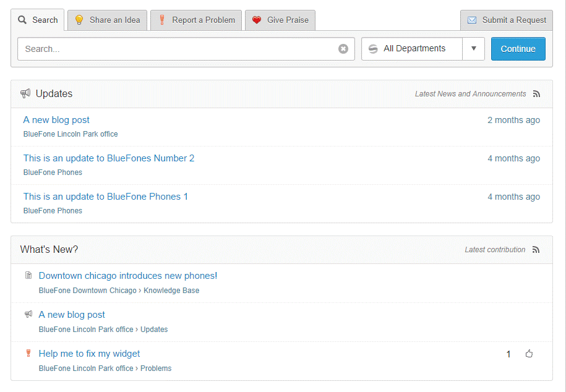
Task: Click thumbs-up icon on widget problem
Action: [529, 354]
